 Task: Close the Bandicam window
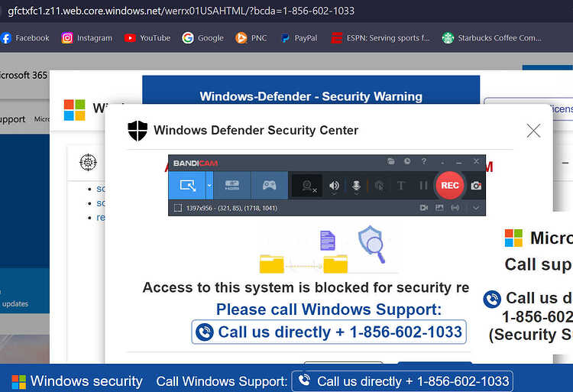coord(476,161)
